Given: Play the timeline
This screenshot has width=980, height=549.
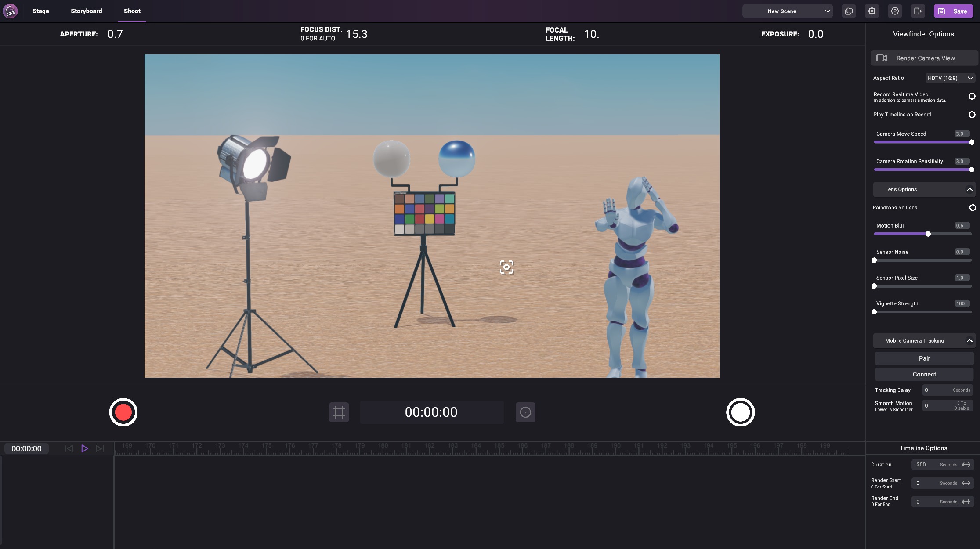Looking at the screenshot, I should [85, 448].
